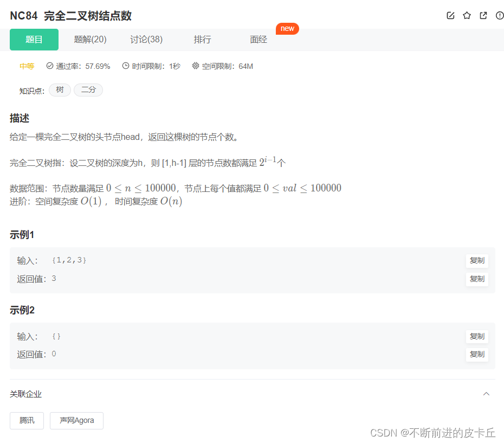Click the 声网Agora company button
The width and height of the screenshot is (504, 443).
(76, 421)
